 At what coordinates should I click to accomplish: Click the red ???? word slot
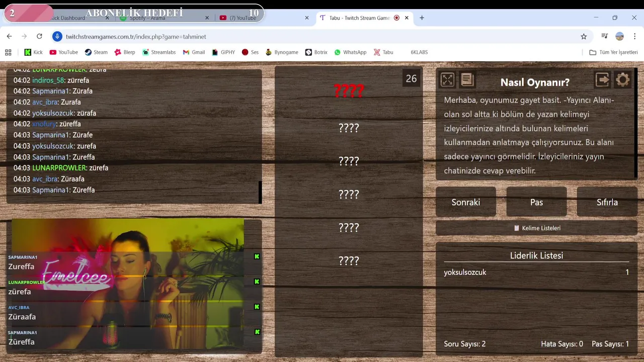[349, 91]
